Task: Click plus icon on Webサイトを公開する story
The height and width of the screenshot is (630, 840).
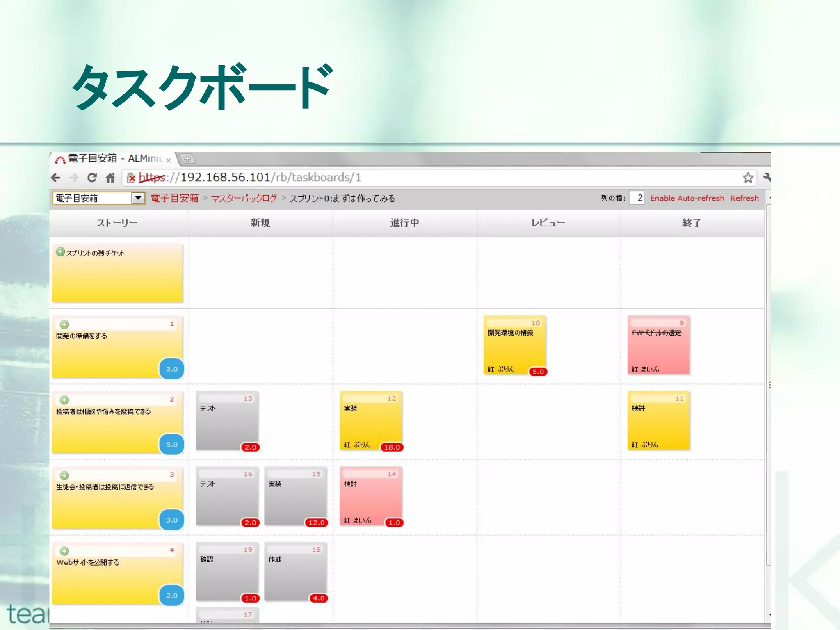Action: click(64, 551)
